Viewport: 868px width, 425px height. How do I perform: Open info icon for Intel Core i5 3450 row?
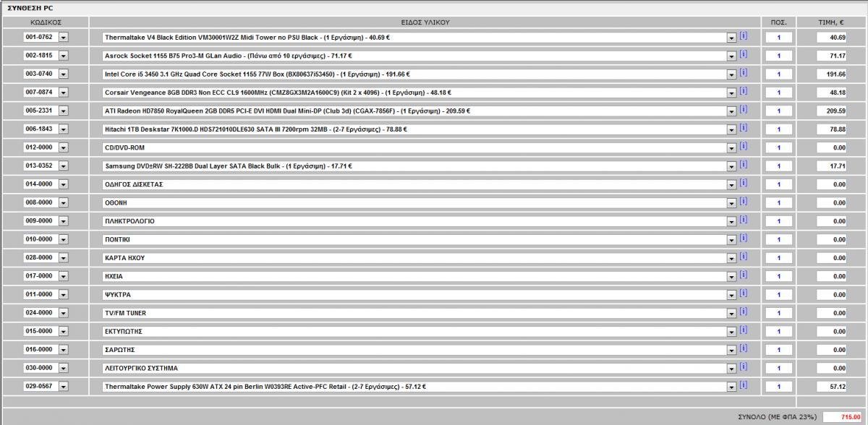pyautogui.click(x=743, y=72)
